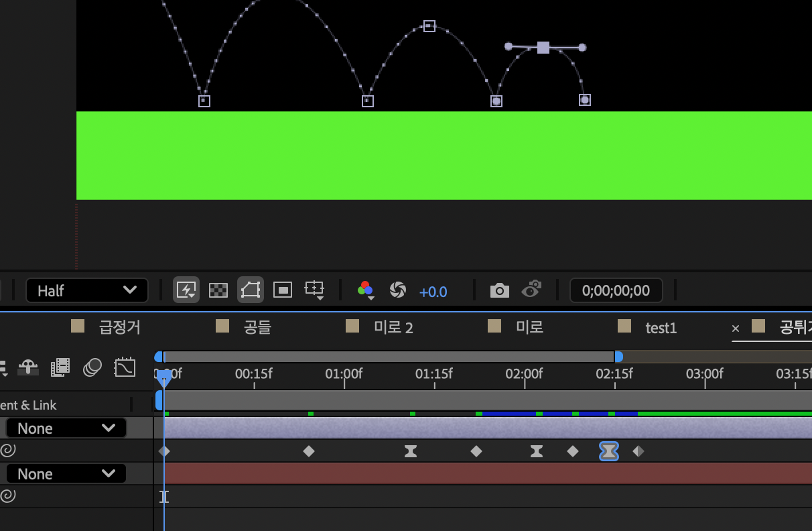Click the Parent & Link column header

(x=28, y=405)
